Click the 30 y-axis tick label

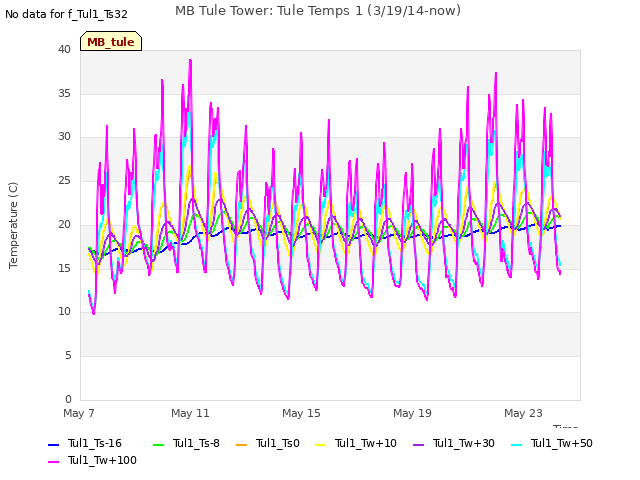tap(64, 137)
